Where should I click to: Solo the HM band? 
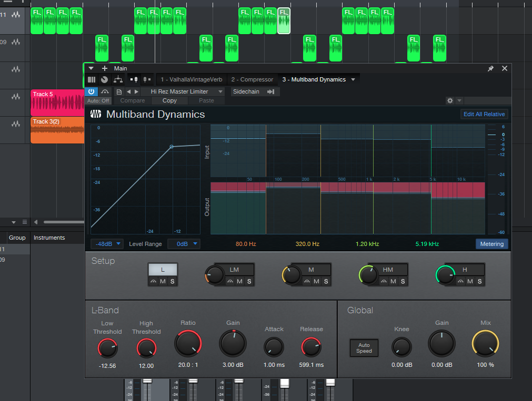403,281
